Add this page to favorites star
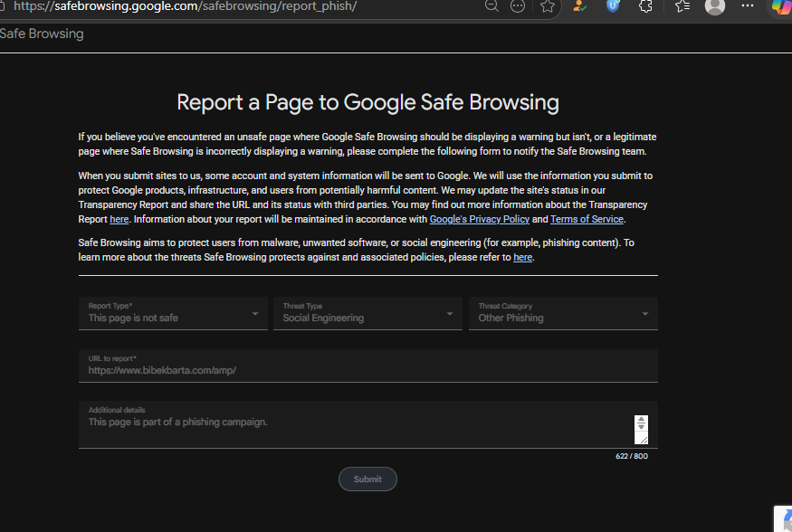This screenshot has width=792, height=532. (548, 6)
